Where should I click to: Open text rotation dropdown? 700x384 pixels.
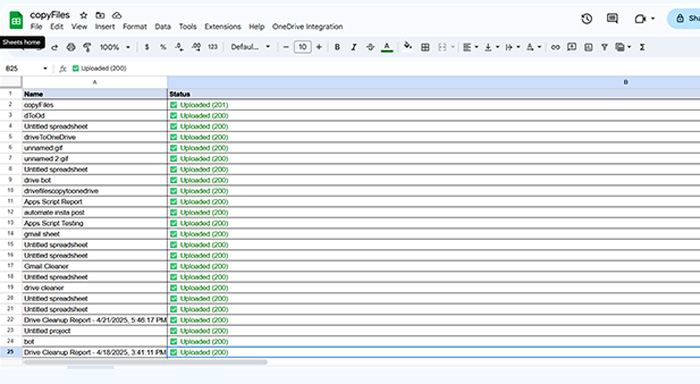(x=533, y=47)
